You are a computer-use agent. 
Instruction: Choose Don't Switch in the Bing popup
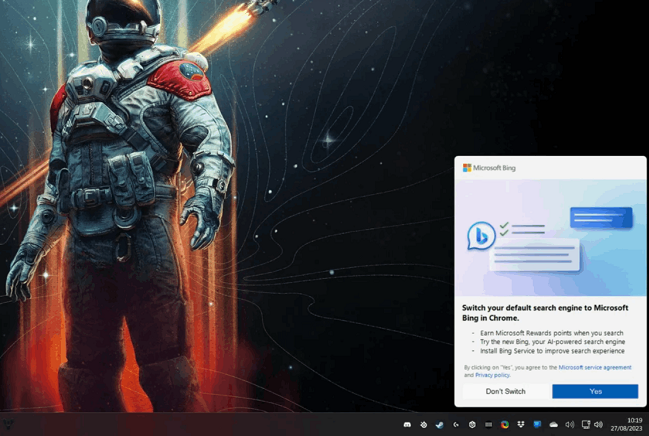click(505, 391)
